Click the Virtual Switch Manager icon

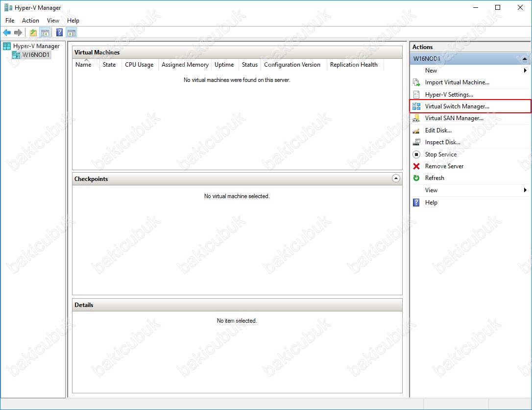coord(416,106)
